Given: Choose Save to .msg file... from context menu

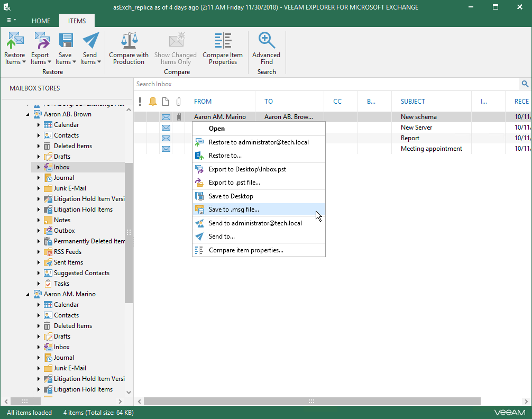Looking at the screenshot, I should (234, 210).
